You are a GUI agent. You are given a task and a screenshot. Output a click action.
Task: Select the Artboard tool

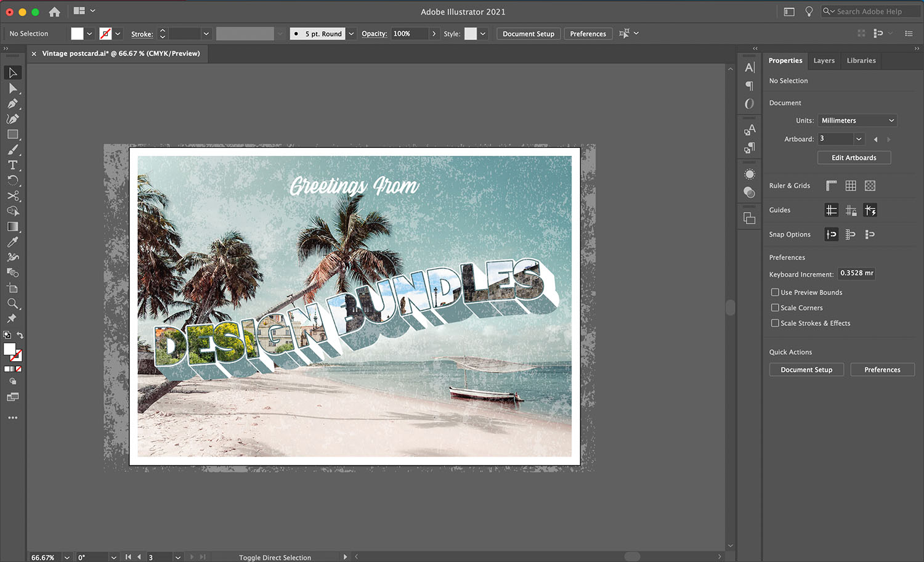point(12,288)
